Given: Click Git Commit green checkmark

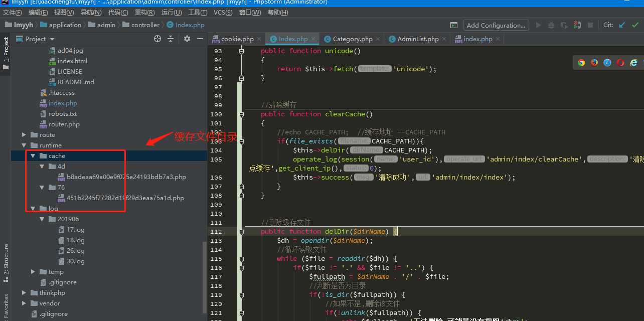Looking at the screenshot, I should (636, 25).
